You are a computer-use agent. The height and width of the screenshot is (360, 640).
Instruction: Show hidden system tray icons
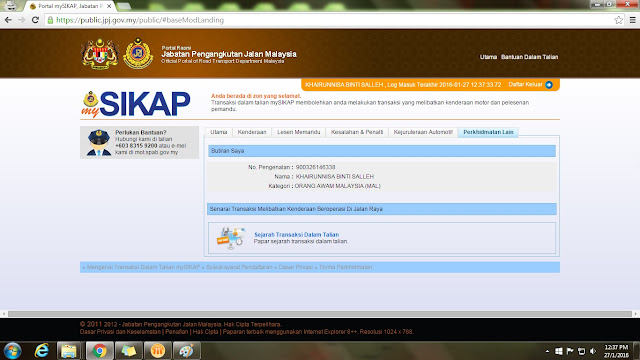(547, 351)
